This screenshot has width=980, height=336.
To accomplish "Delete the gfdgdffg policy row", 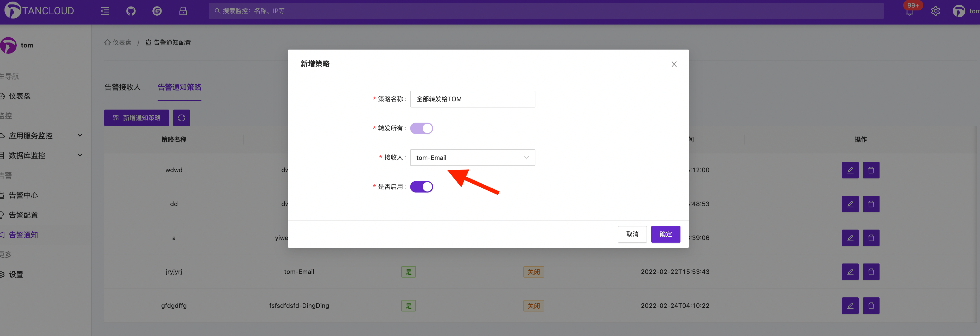I will pyautogui.click(x=871, y=305).
